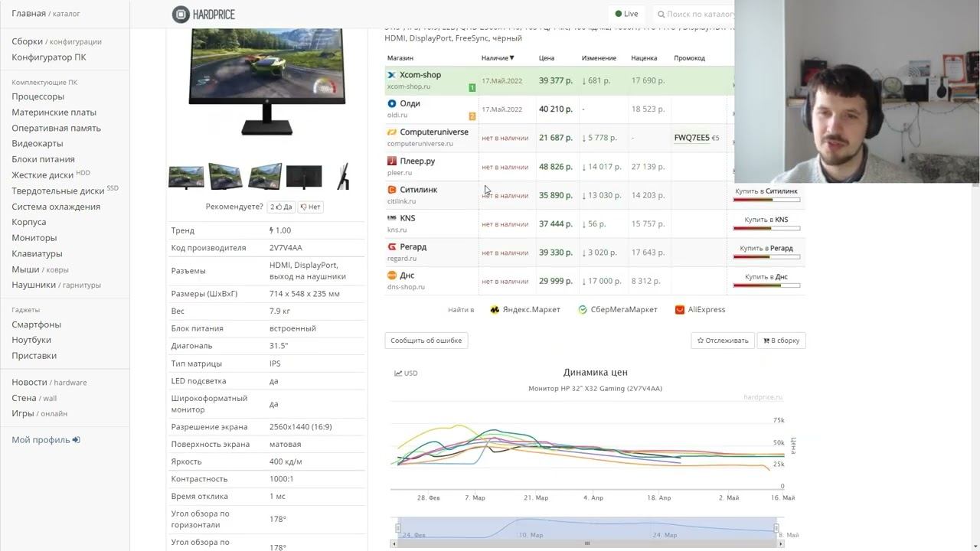Sort the table by Магазин column

(x=400, y=58)
